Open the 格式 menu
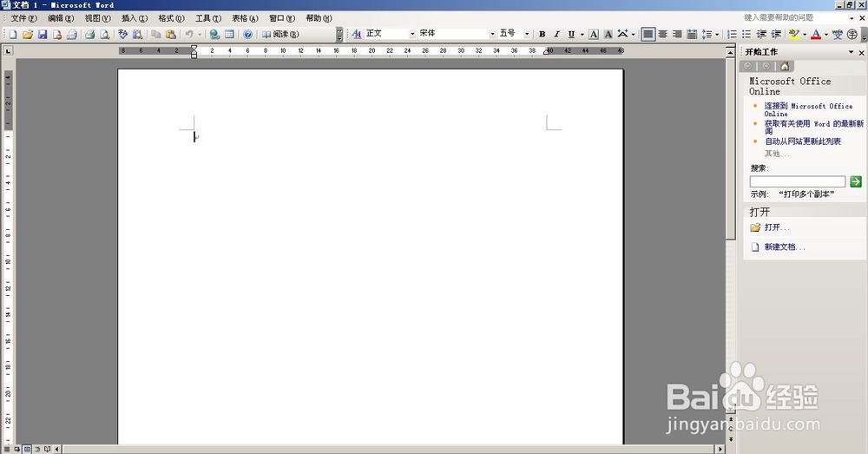Viewport: 868px width, 454px height. (x=171, y=18)
